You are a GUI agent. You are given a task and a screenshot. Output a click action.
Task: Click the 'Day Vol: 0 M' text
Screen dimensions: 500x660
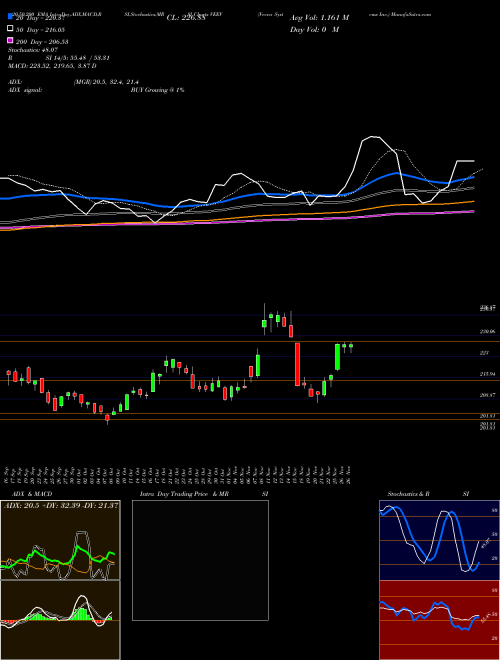314,29
